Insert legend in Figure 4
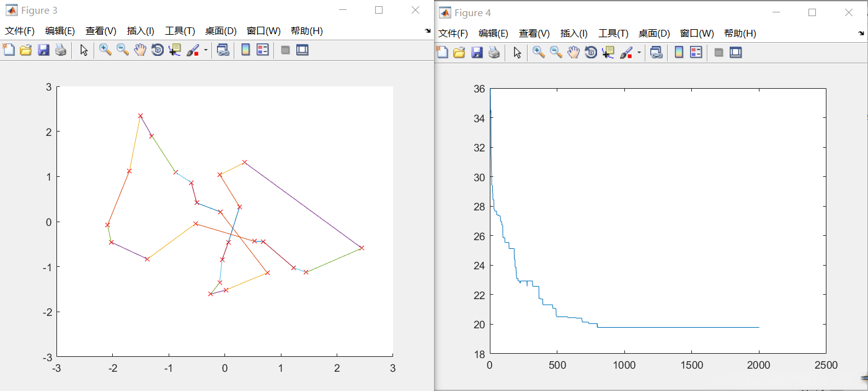868x391 pixels. [696, 52]
